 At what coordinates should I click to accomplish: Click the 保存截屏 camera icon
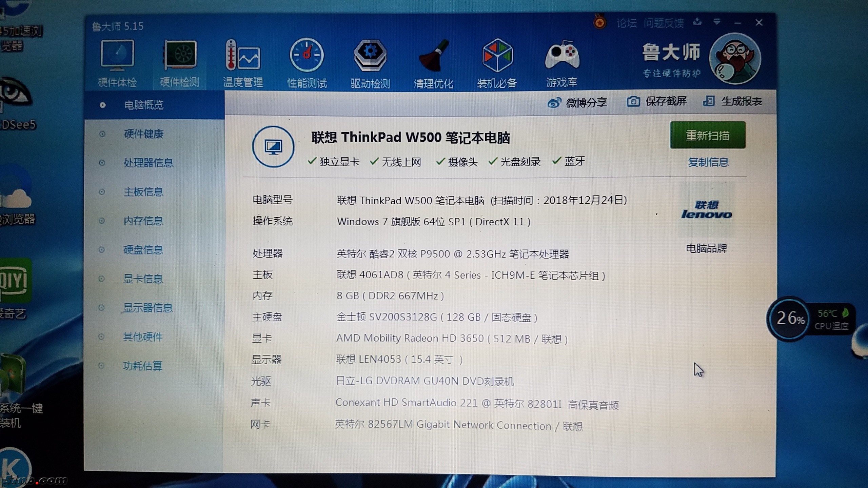pyautogui.click(x=633, y=101)
